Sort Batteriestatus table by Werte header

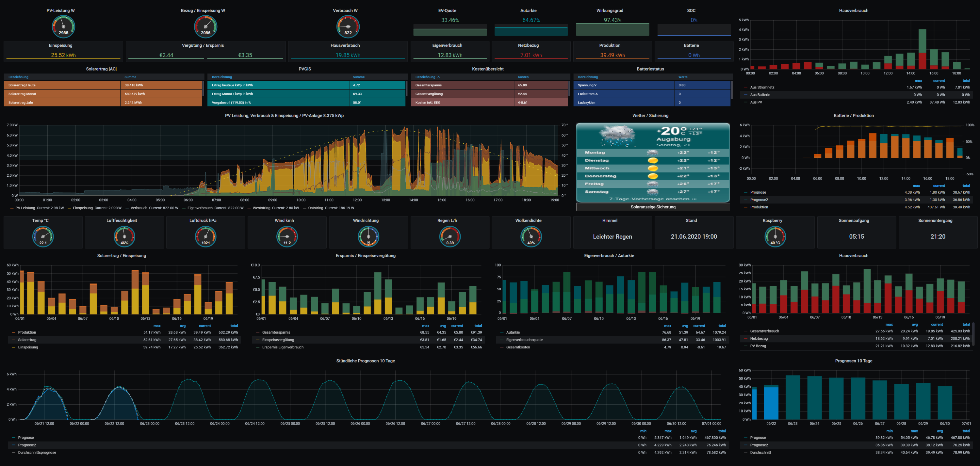[x=682, y=77]
